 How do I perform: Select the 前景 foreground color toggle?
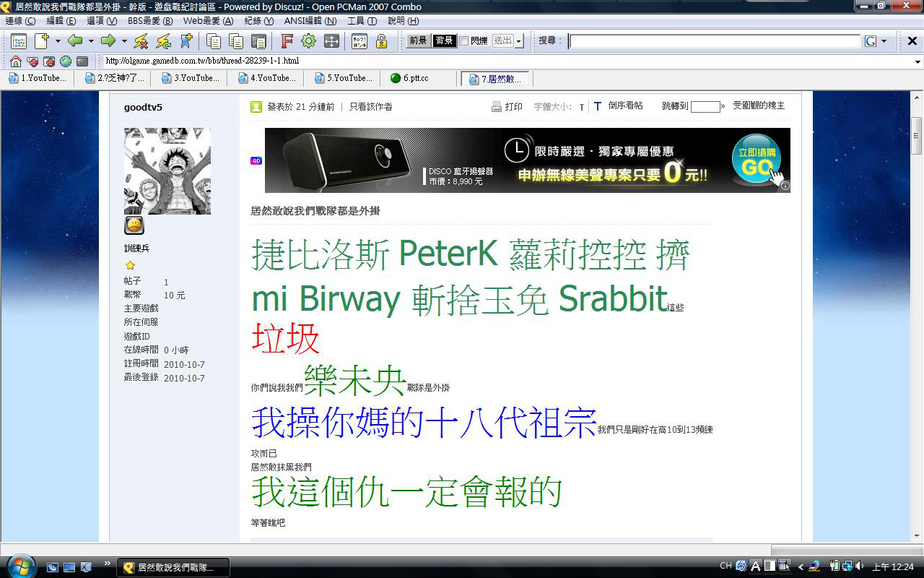click(x=418, y=41)
